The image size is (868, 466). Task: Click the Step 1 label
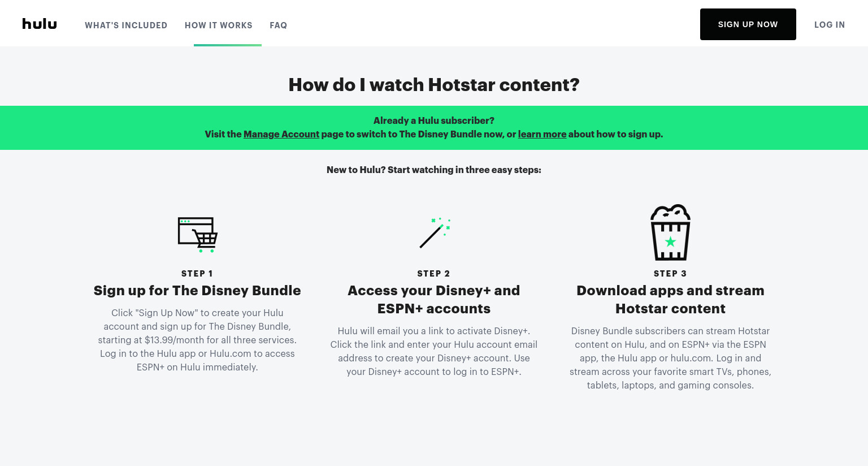197,274
